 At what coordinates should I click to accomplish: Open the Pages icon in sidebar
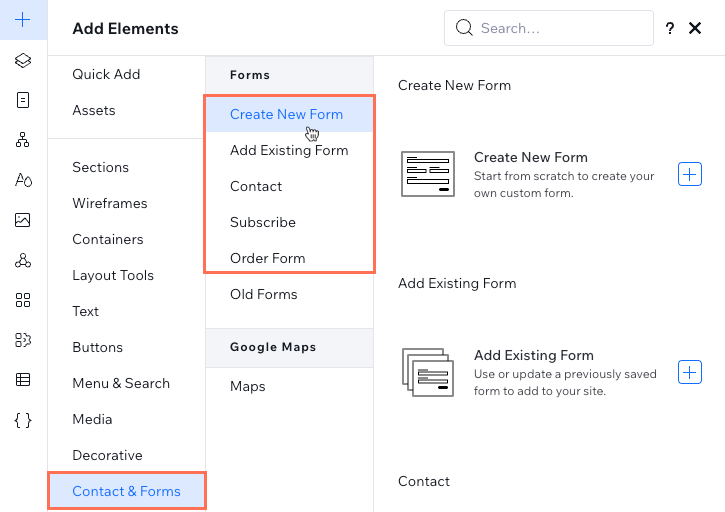tap(23, 100)
